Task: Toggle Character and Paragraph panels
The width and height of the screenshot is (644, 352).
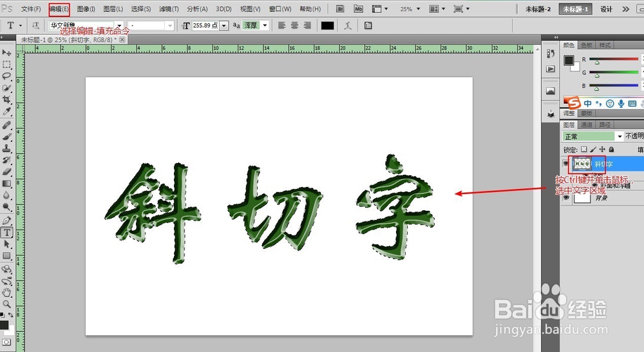Action: (368, 26)
